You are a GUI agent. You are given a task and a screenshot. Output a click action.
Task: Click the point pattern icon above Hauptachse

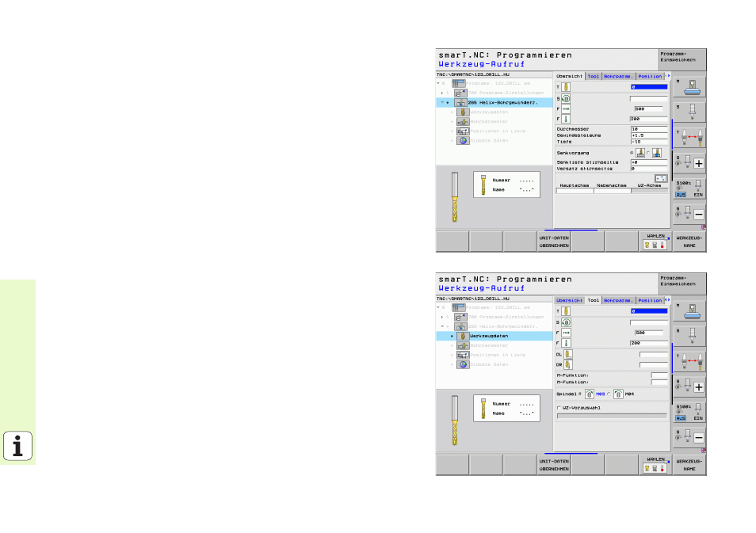tap(661, 178)
